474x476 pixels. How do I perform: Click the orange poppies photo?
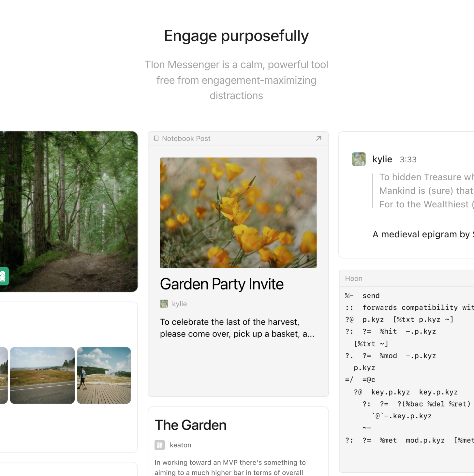coord(238,213)
